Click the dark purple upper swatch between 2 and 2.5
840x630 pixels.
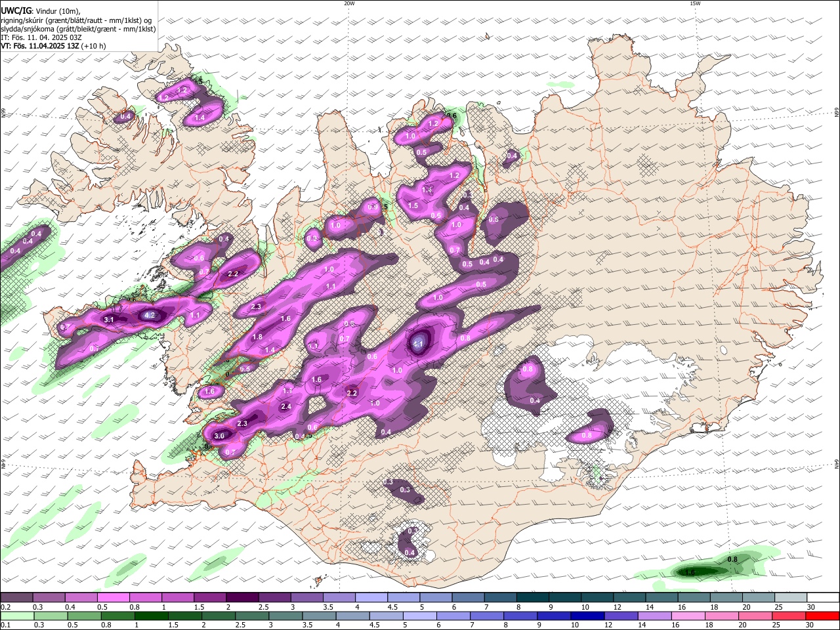pos(242,598)
